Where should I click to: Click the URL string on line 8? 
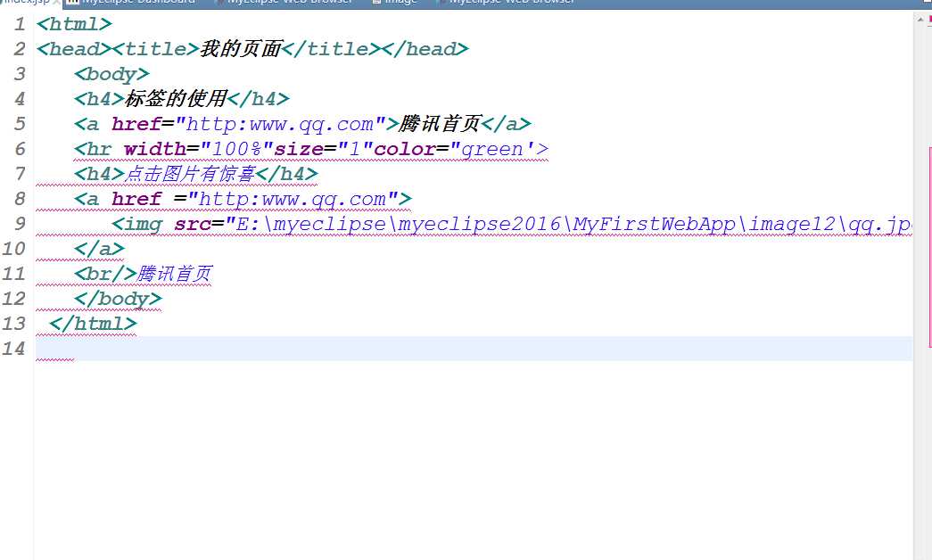(293, 199)
